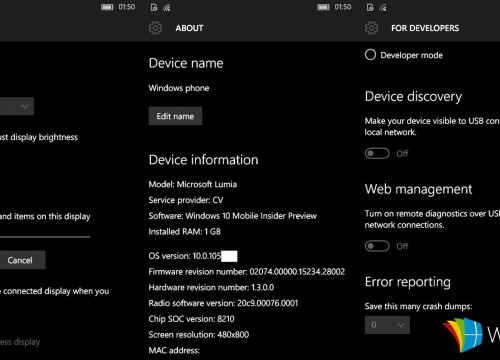Click the Wi-Fi icon in the For Developers status bar
The height and width of the screenshot is (360, 500).
(383, 7)
